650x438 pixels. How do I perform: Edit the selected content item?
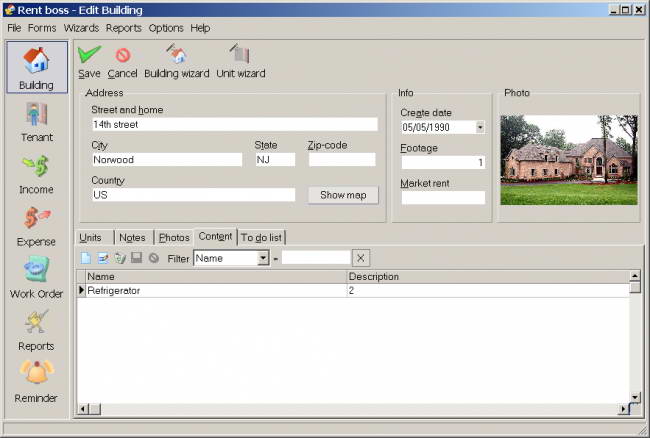(103, 258)
